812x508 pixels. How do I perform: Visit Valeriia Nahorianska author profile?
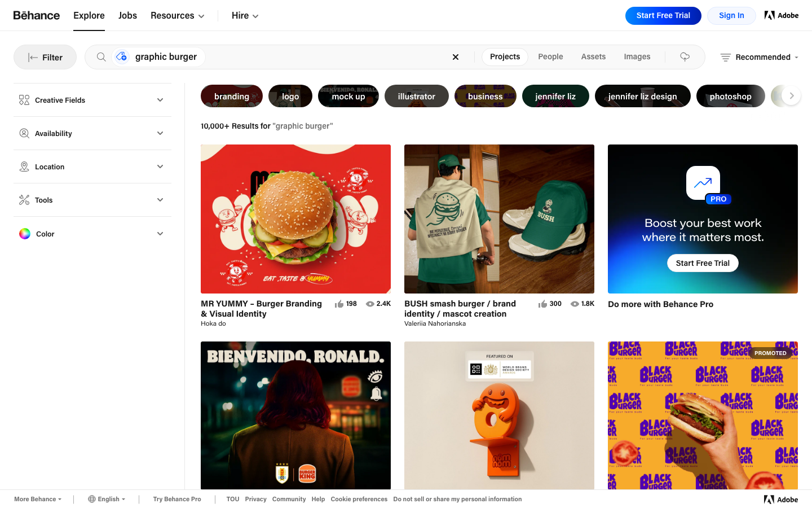pos(435,323)
